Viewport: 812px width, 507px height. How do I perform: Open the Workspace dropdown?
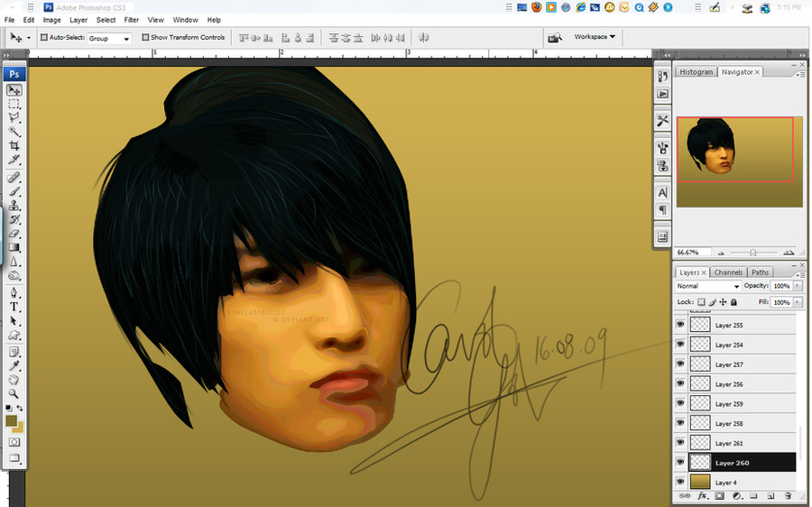pos(595,37)
